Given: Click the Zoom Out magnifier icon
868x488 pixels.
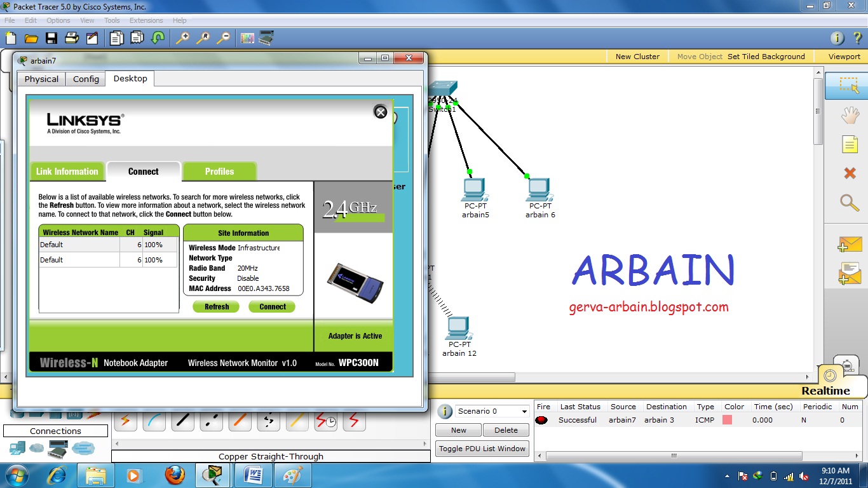Looking at the screenshot, I should tap(223, 38).
